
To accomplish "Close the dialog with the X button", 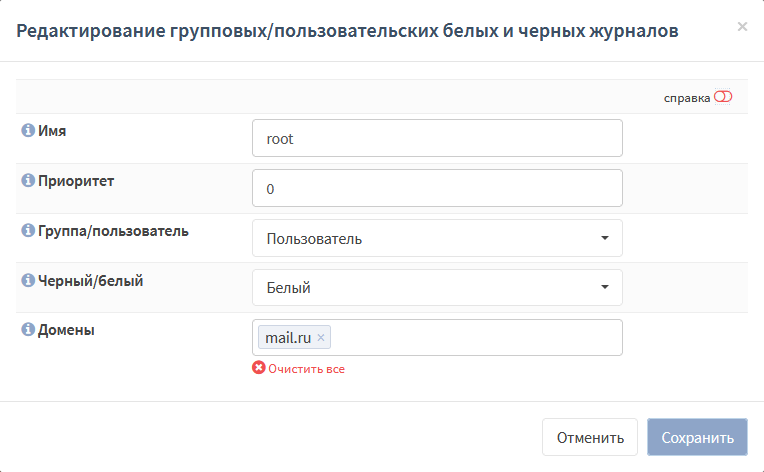I will [x=742, y=26].
